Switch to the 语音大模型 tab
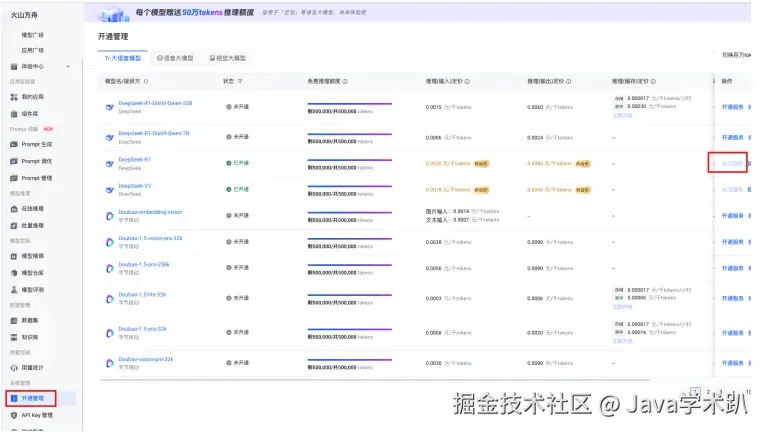This screenshot has height=432, width=763. click(175, 58)
